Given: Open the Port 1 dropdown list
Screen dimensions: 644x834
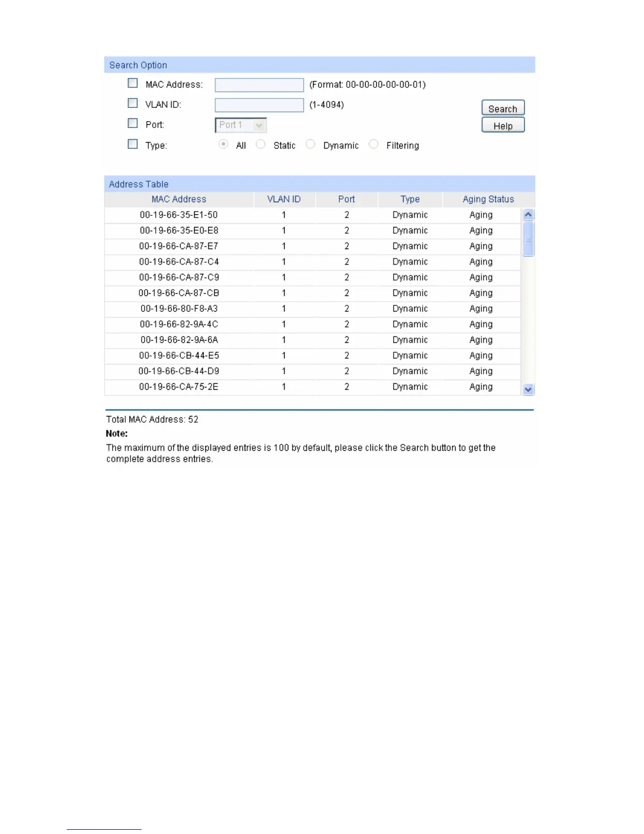Looking at the screenshot, I should [x=241, y=125].
